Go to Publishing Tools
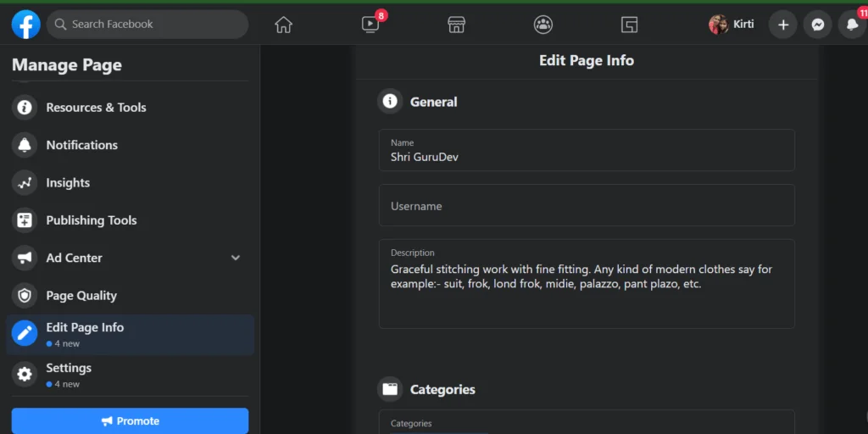The height and width of the screenshot is (434, 868). tap(91, 220)
